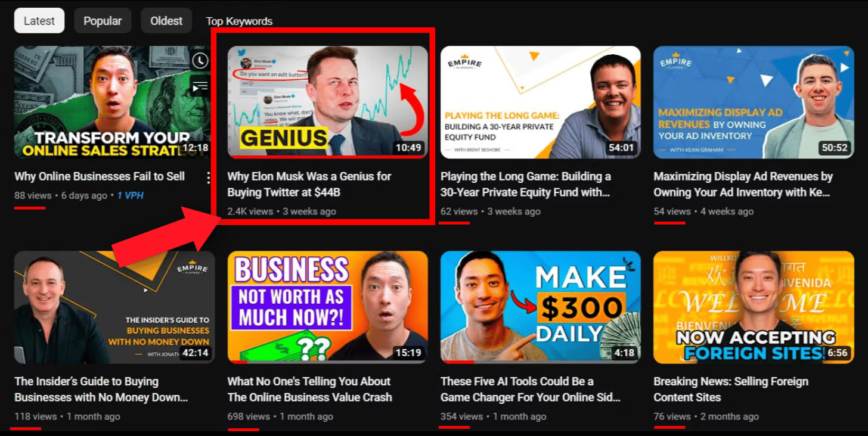Open Maximizing Display Ad Revenues thumbnail
The image size is (868, 436).
click(x=754, y=102)
